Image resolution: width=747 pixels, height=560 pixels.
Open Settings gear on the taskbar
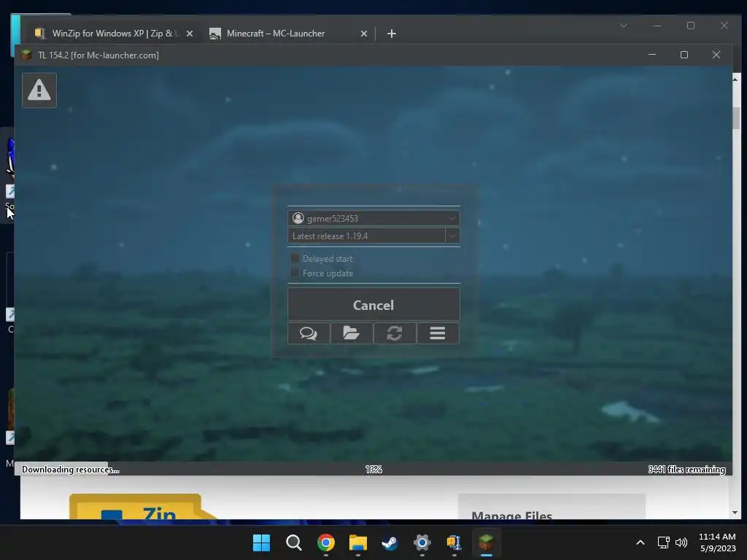click(x=422, y=542)
